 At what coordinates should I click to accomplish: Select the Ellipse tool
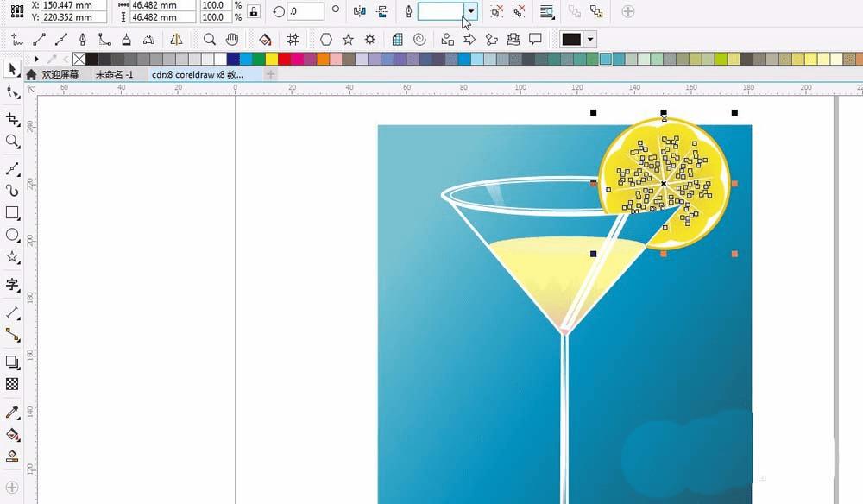point(12,235)
